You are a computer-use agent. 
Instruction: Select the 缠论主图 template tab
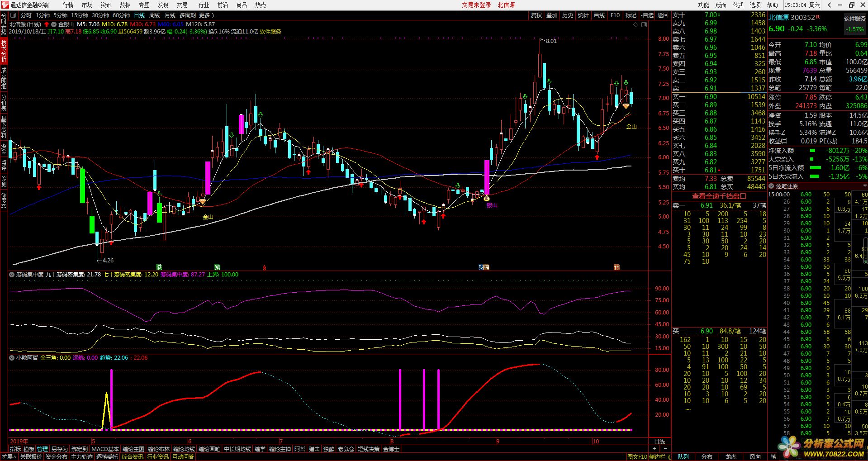(133, 449)
